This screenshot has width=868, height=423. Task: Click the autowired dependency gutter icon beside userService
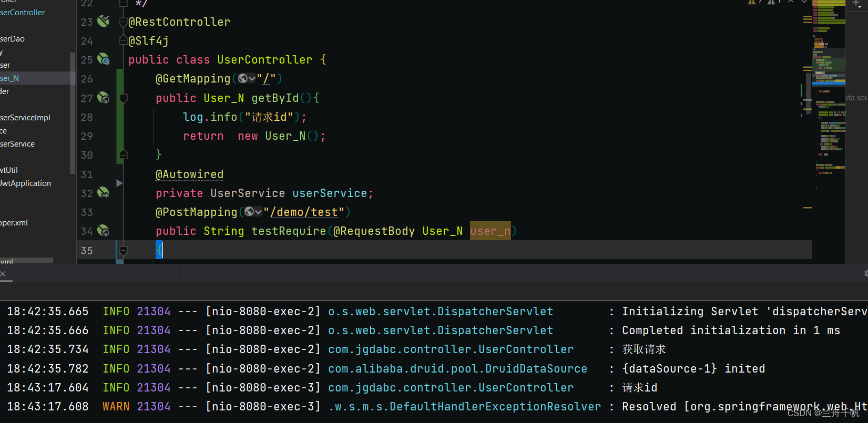[104, 193]
